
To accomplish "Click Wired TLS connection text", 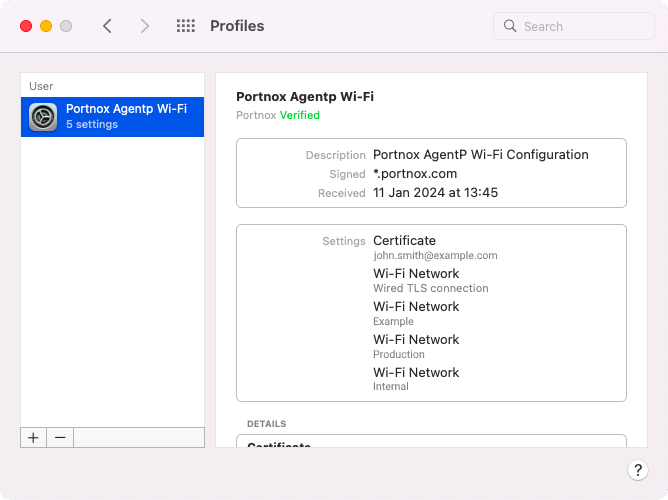I will tap(431, 288).
